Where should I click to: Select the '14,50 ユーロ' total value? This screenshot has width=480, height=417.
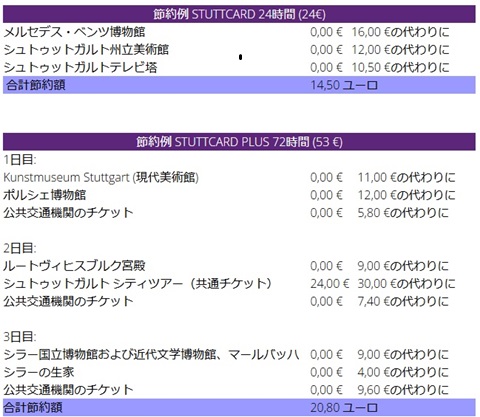pos(344,85)
